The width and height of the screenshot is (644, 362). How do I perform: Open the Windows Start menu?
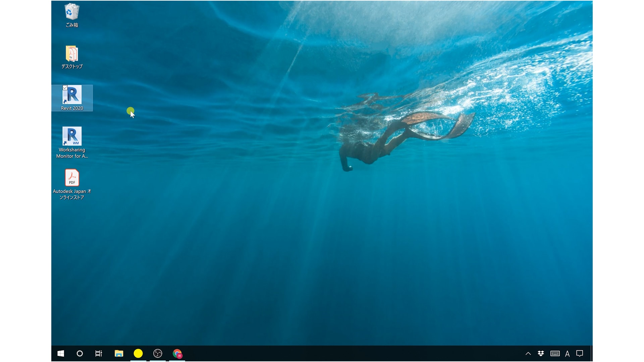[61, 353]
